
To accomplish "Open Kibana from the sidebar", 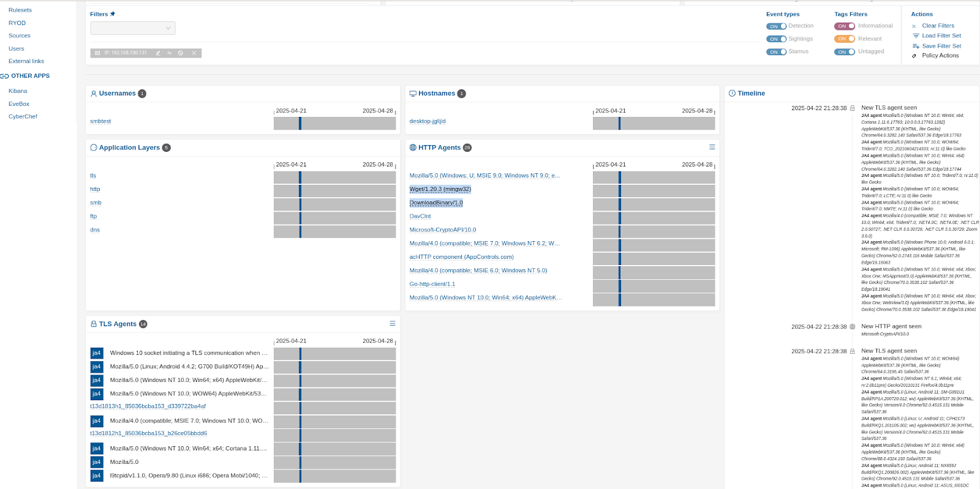I will (18, 91).
